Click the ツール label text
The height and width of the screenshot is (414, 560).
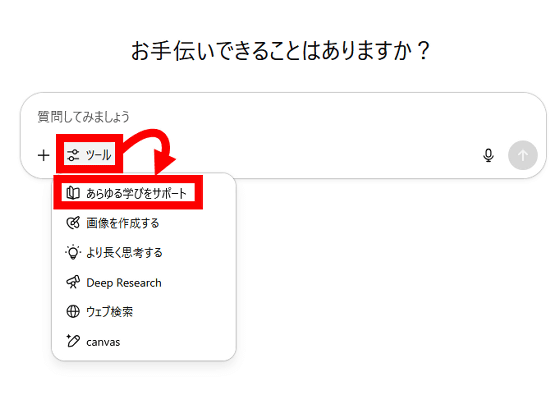click(x=98, y=155)
